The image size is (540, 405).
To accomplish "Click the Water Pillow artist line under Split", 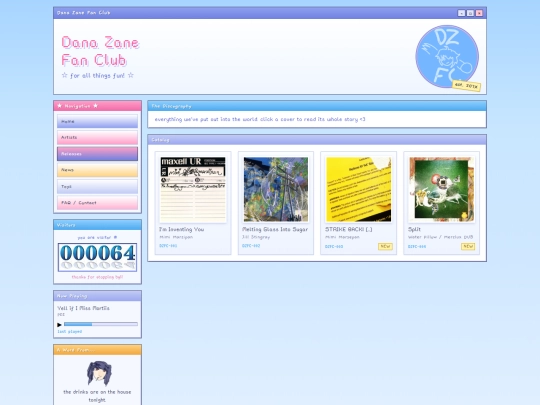I will point(440,237).
